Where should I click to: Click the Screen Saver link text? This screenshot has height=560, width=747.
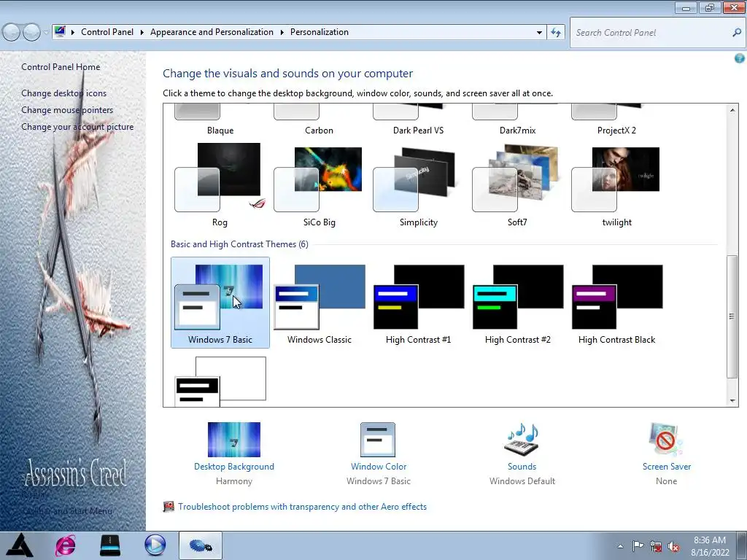(x=667, y=467)
